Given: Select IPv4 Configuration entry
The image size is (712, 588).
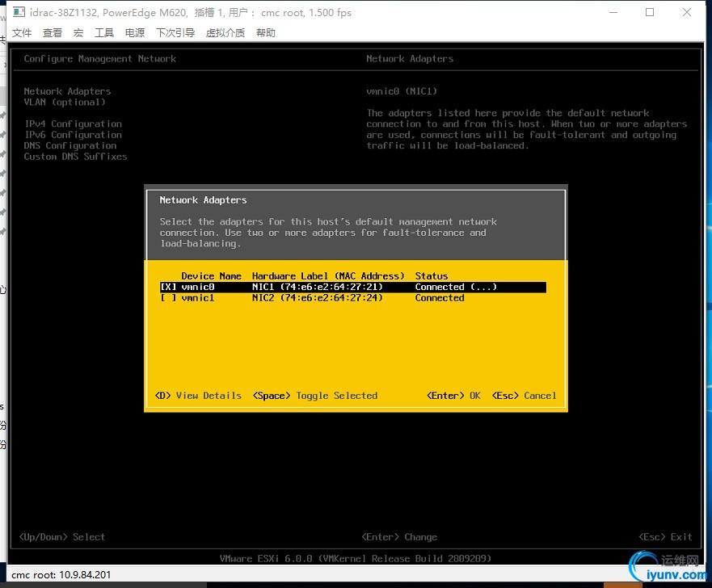Looking at the screenshot, I should tap(73, 124).
